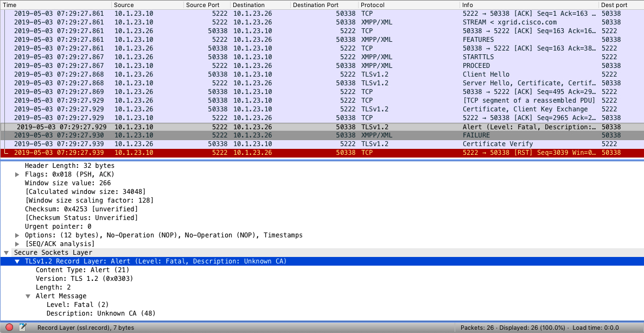Click the Header Length: 32 bytes field
This screenshot has height=333, width=644.
70,166
